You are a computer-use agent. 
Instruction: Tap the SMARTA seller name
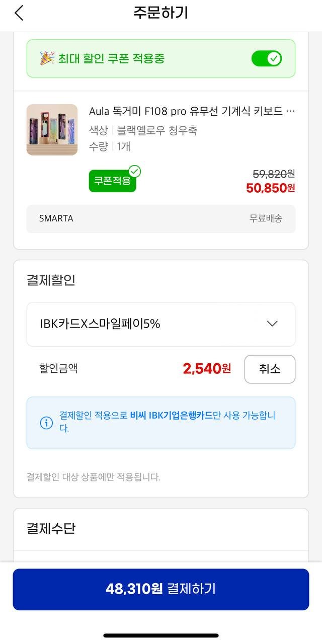(x=56, y=218)
